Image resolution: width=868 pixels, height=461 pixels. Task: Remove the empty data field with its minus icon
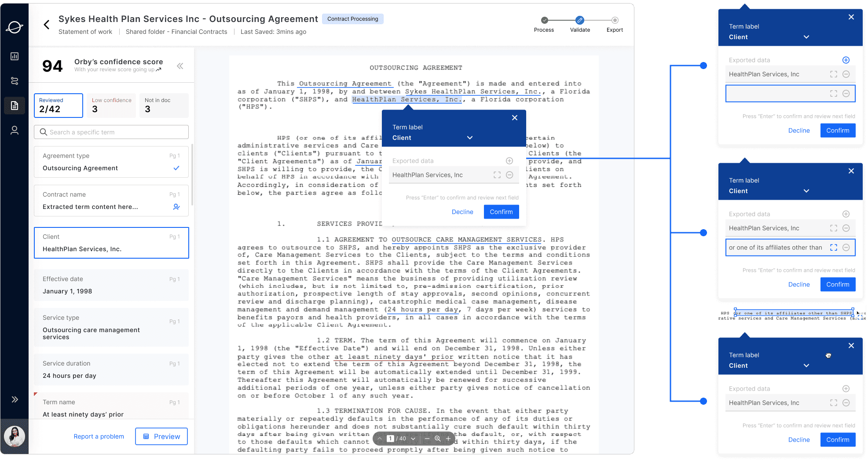(x=846, y=94)
